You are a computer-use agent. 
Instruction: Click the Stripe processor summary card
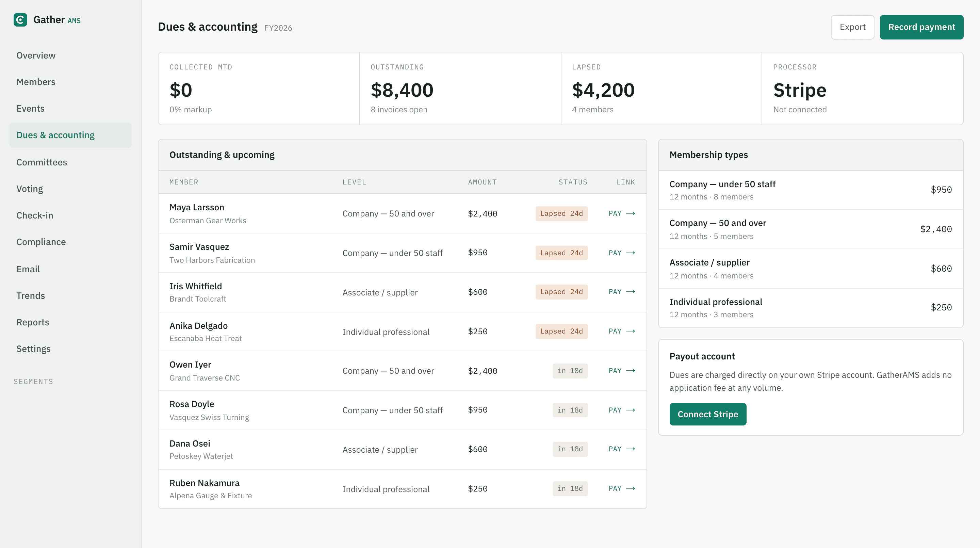tap(863, 88)
